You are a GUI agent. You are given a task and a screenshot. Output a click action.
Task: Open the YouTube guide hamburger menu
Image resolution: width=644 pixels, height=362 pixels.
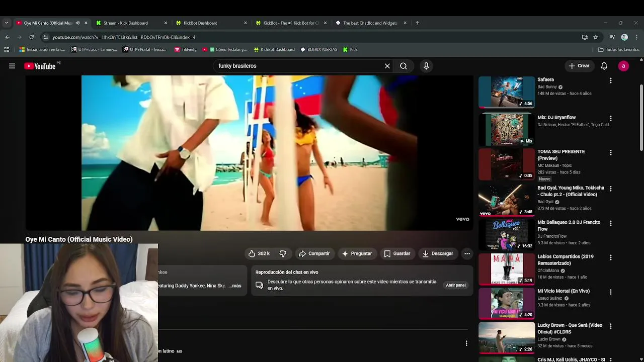pyautogui.click(x=12, y=66)
